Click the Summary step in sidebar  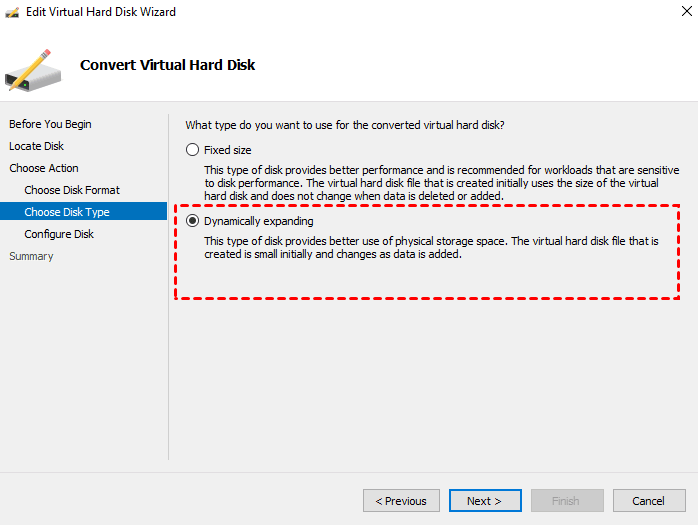(31, 256)
